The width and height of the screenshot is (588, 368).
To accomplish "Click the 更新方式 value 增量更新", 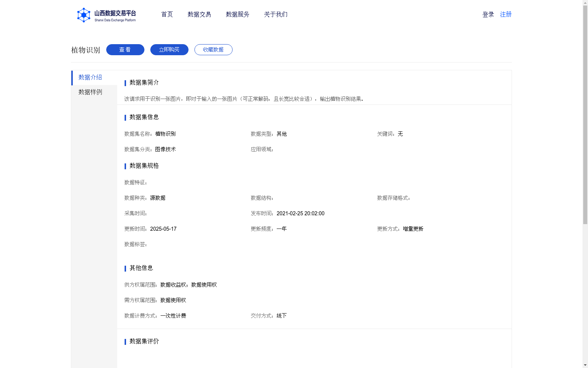I will click(413, 229).
